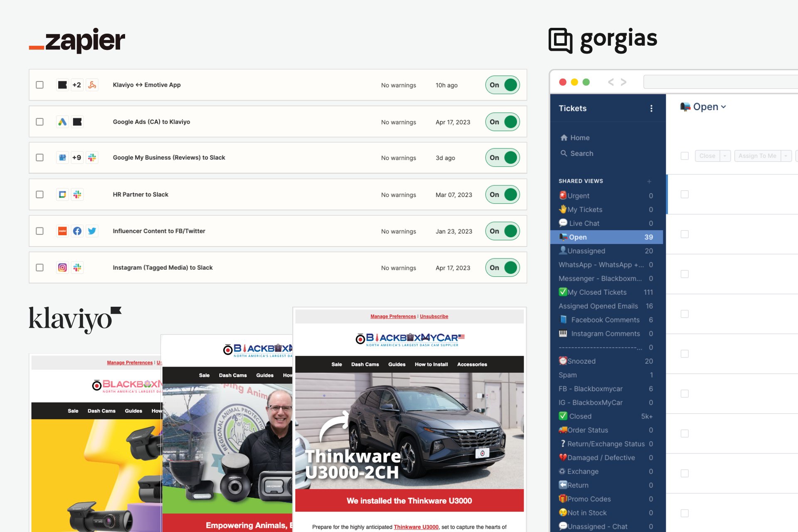Click the browser forward arrow
The width and height of the screenshot is (798, 532).
click(x=623, y=82)
